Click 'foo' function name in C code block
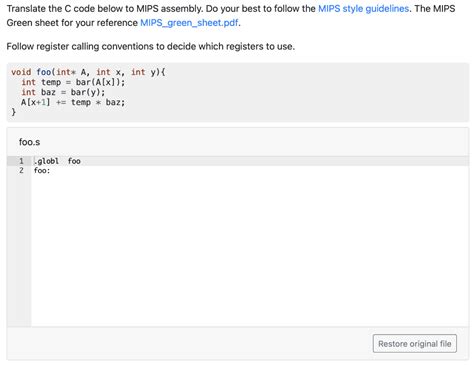Image resolution: width=474 pixels, height=365 pixels. (x=44, y=72)
